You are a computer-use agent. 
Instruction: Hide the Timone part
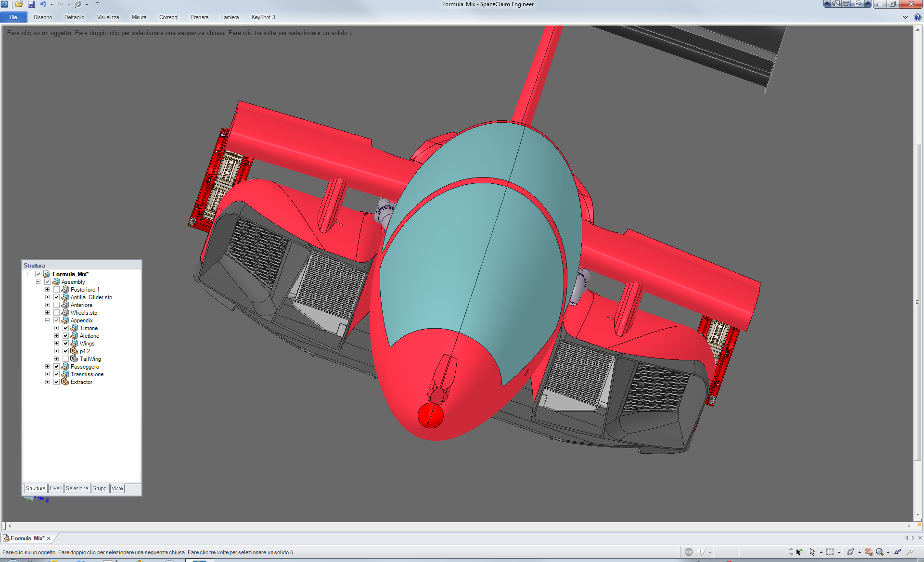[65, 328]
